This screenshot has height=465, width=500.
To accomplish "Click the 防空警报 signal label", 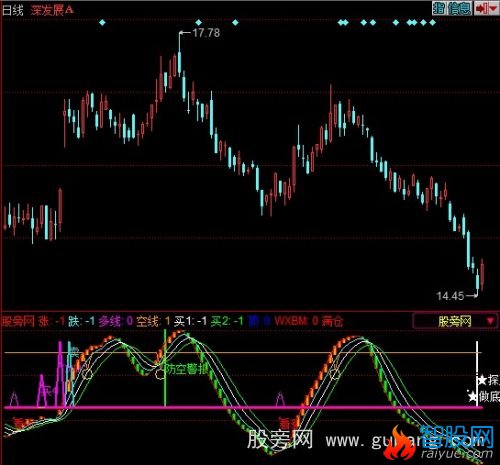I will pyautogui.click(x=187, y=369).
